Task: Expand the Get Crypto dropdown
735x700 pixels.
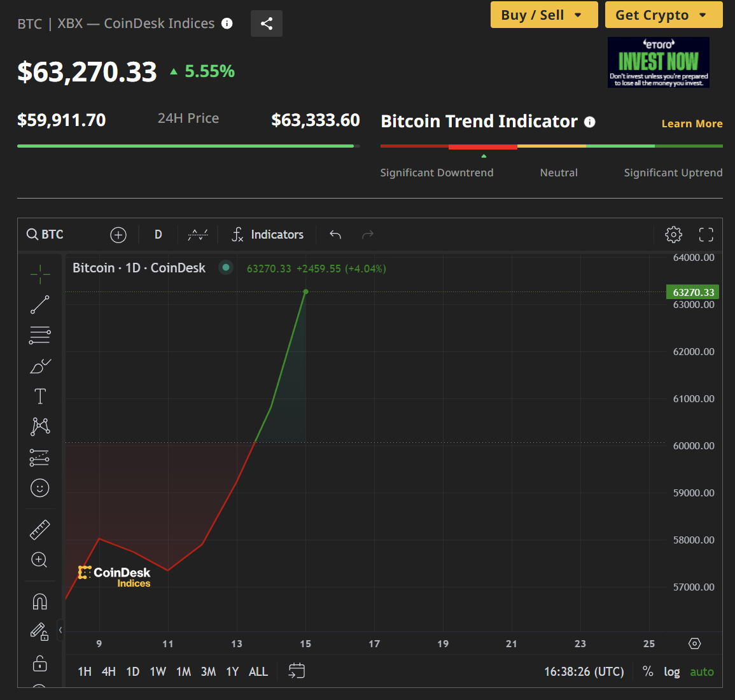Action: (663, 15)
